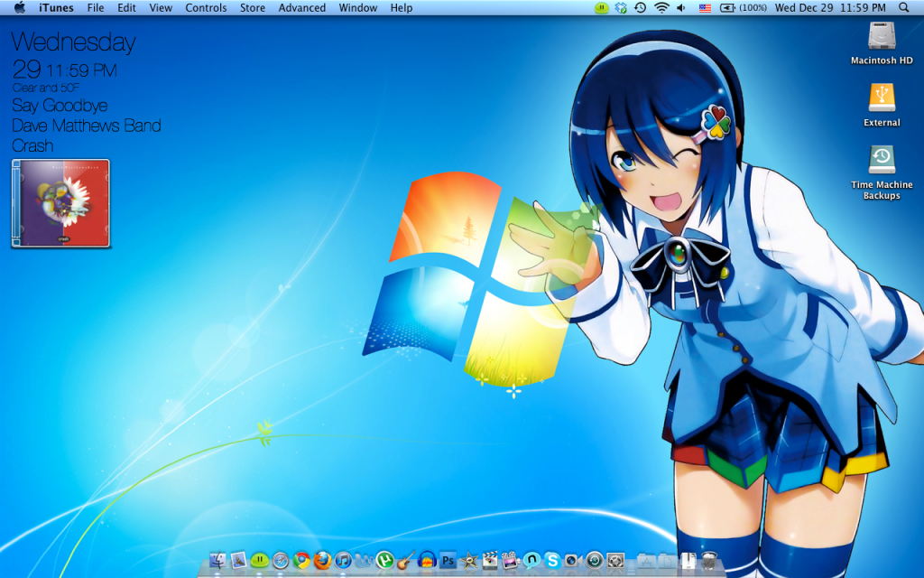Viewport: 924px width, 578px height.
Task: Select the Time Machine Backups drive
Action: coord(882,161)
